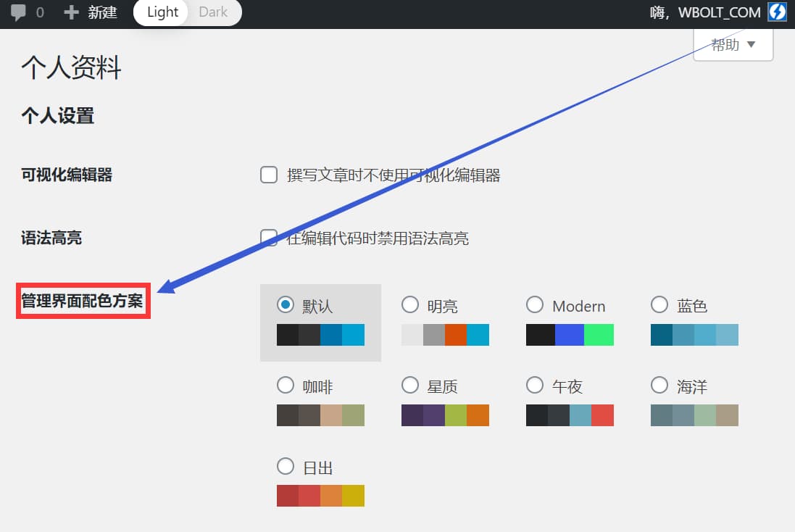Switch to Dark mode
795x532 pixels.
(x=212, y=12)
